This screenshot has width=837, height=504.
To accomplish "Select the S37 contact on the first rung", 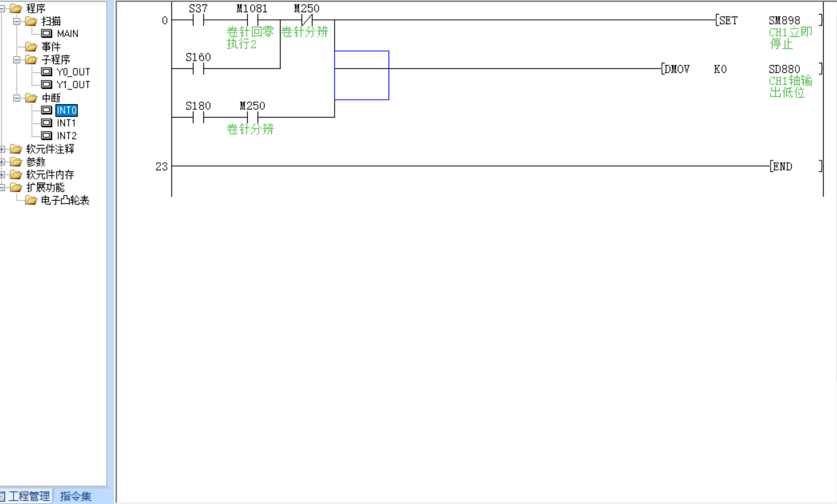I will click(198, 20).
